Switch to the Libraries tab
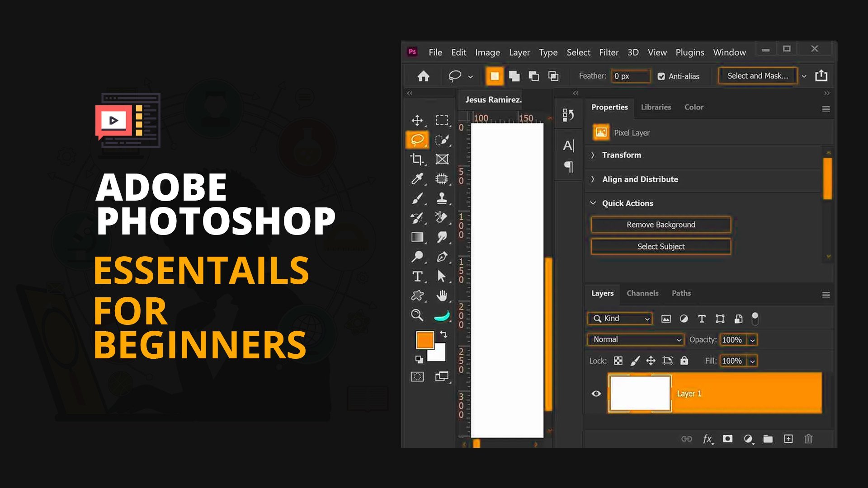The height and width of the screenshot is (488, 868). tap(656, 107)
